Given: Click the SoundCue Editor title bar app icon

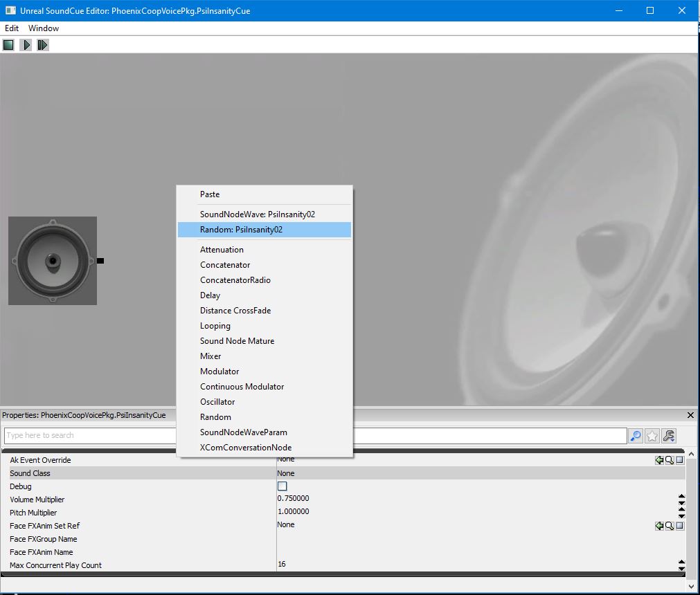Looking at the screenshot, I should coord(10,10).
